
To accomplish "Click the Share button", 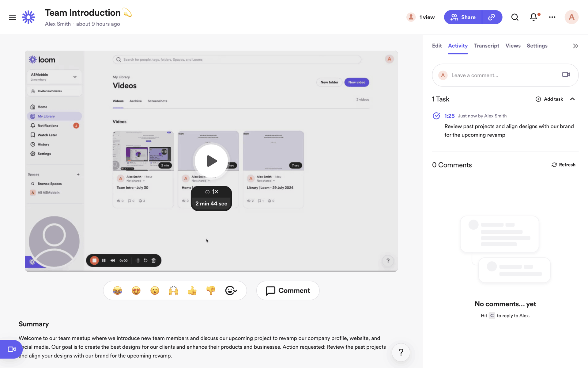I will click(x=463, y=17).
